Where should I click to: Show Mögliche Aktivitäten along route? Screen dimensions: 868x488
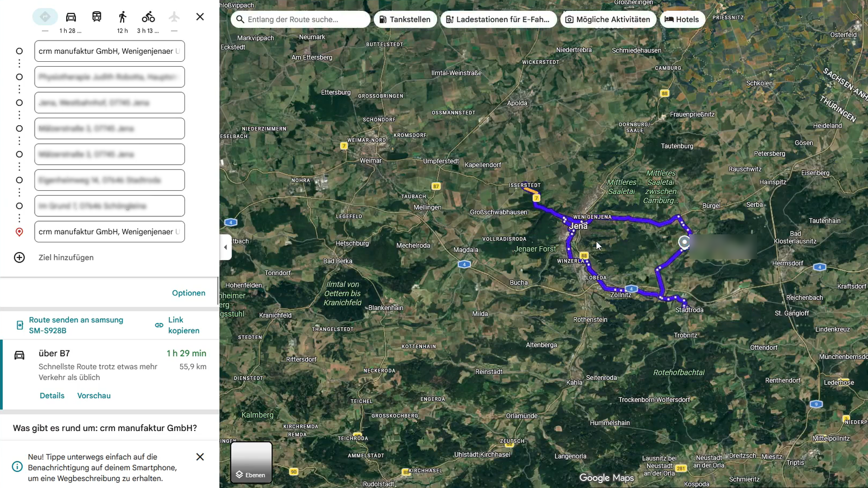[x=608, y=20]
